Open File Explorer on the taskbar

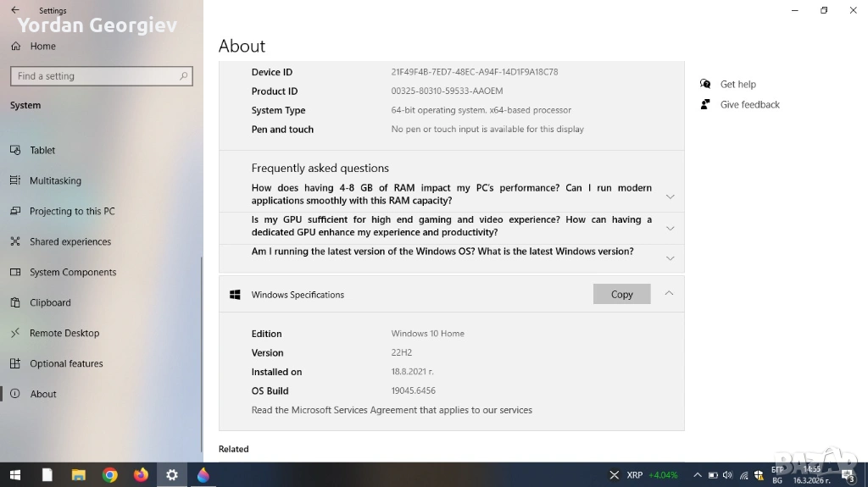click(78, 475)
